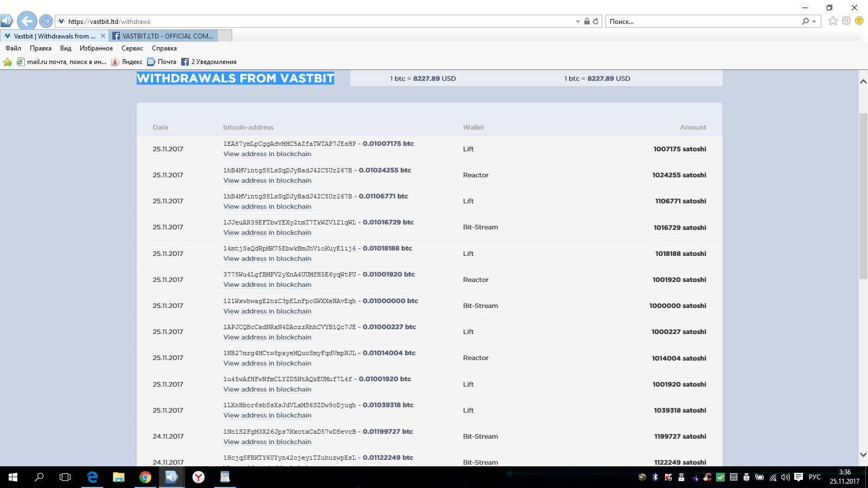Click the magnifier search icon in search box

pos(805,21)
